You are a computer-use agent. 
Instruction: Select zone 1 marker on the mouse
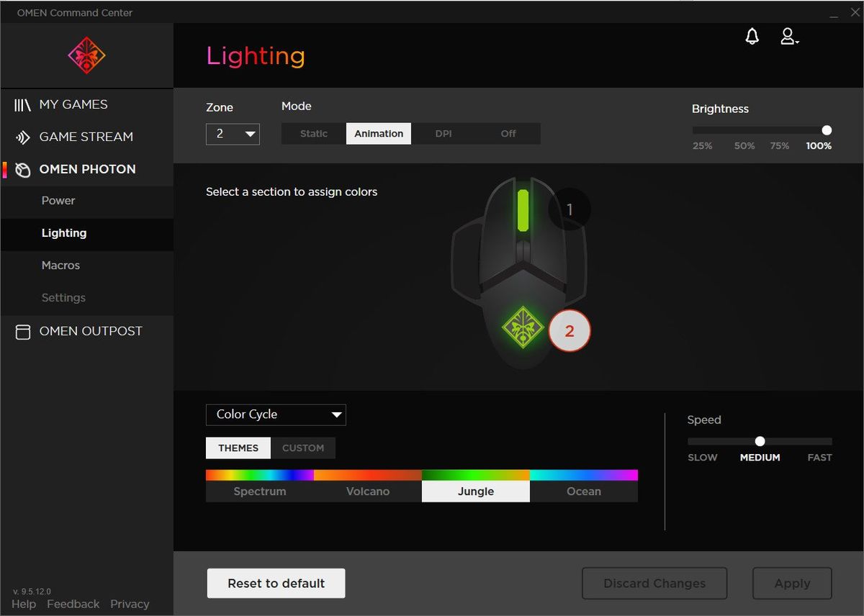click(x=570, y=209)
